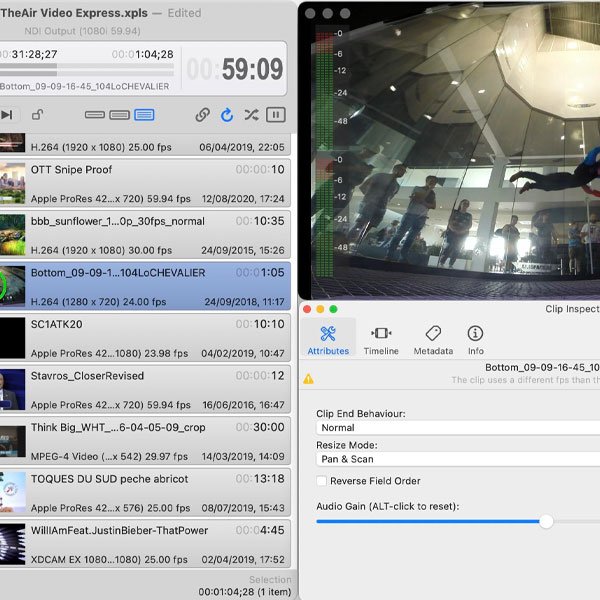Toggle the blue loop playlist icon
Viewport: 600px width, 600px height.
pos(227,115)
